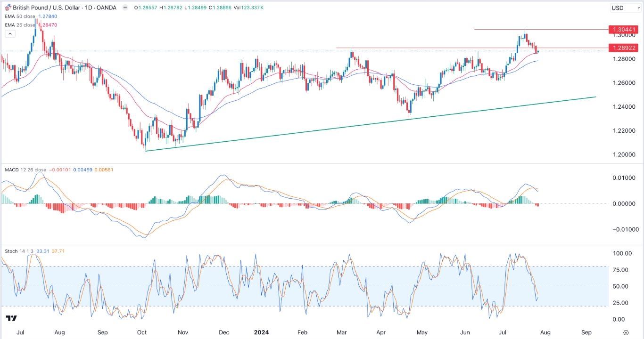Click the Dec label on the time axis
This screenshot has height=339, width=644.
pos(224,332)
